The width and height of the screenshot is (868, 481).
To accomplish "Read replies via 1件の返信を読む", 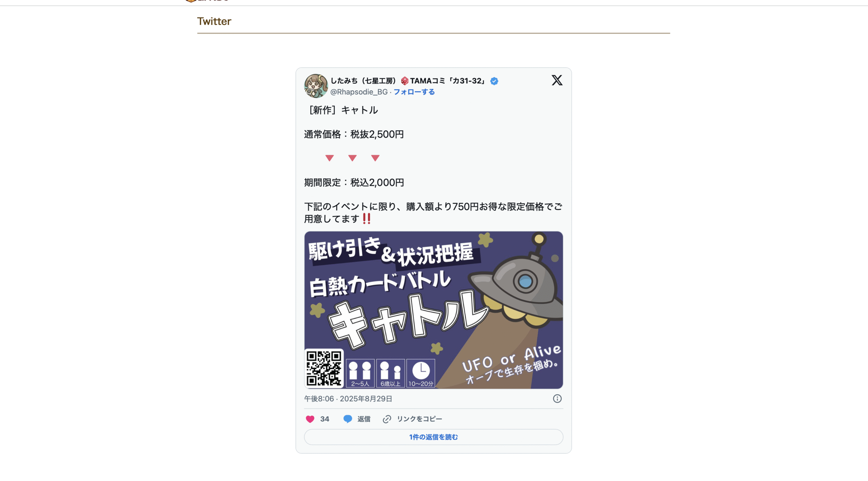I will pos(434,437).
